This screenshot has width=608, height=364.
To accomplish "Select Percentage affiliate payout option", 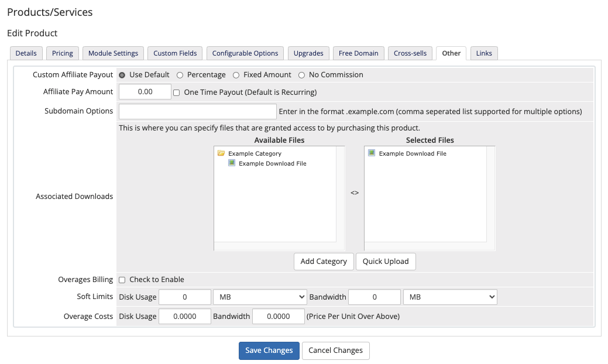I will click(x=180, y=75).
